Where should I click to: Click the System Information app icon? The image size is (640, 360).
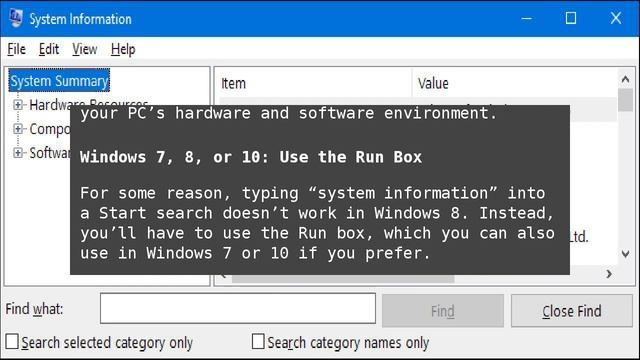pyautogui.click(x=16, y=18)
